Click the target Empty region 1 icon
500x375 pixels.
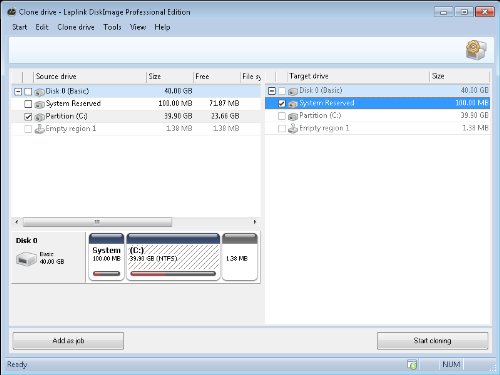293,128
